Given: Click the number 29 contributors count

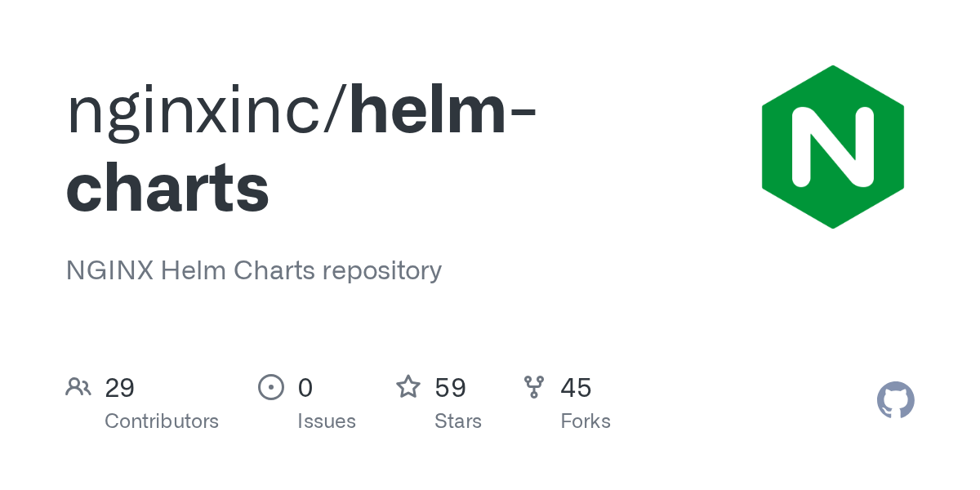Looking at the screenshot, I should 120,388.
